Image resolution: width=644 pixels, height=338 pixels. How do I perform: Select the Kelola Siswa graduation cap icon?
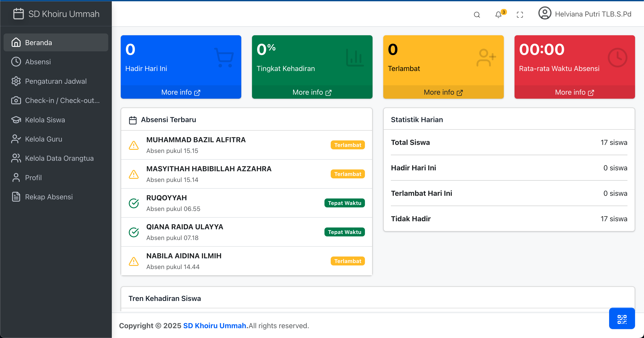point(16,120)
